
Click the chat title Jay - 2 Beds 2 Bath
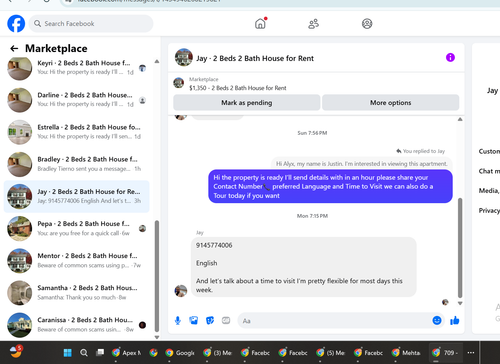[255, 58]
